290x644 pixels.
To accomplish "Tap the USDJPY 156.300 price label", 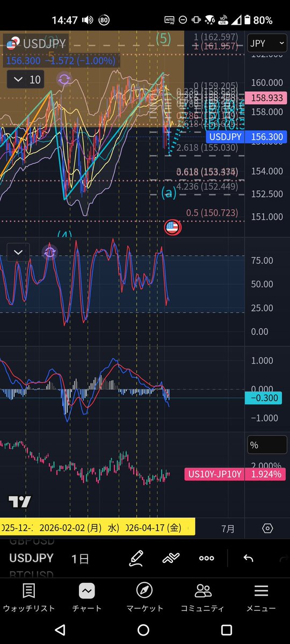I will pyautogui.click(x=245, y=137).
